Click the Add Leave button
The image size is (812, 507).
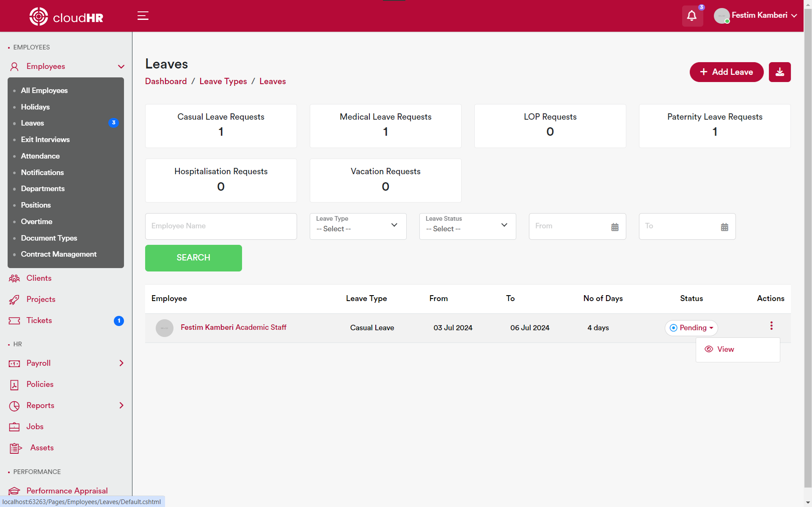727,72
